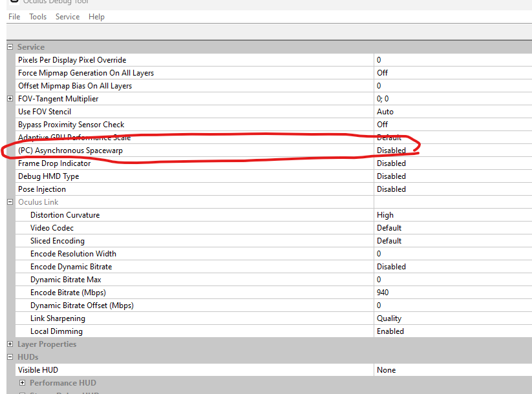
Task: Collapse the Oculus Link group
Action: [x=10, y=202]
